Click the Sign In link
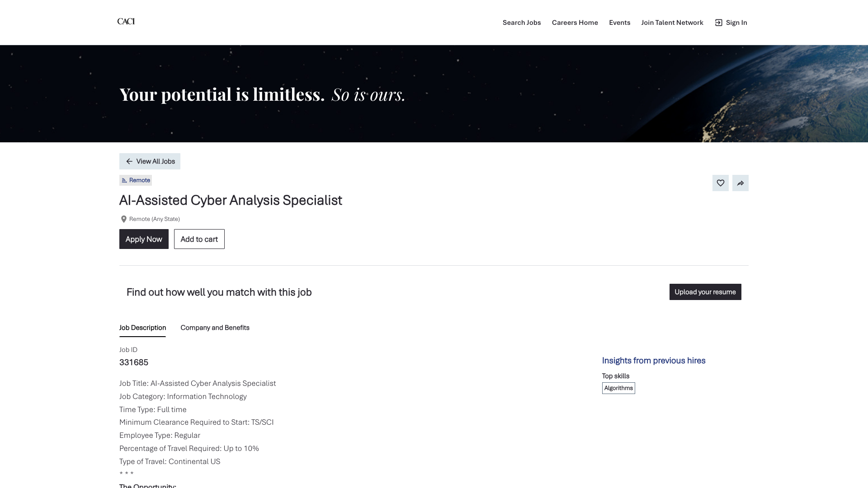 [731, 23]
